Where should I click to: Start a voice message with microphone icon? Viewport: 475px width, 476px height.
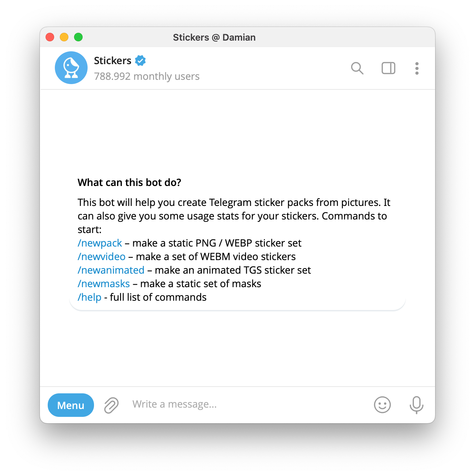click(x=416, y=405)
